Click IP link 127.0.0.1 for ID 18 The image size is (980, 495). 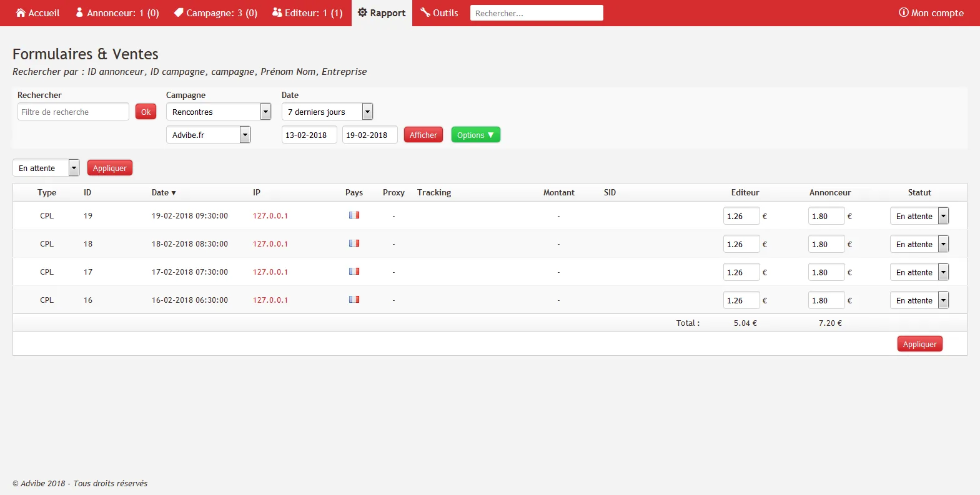pyautogui.click(x=270, y=244)
